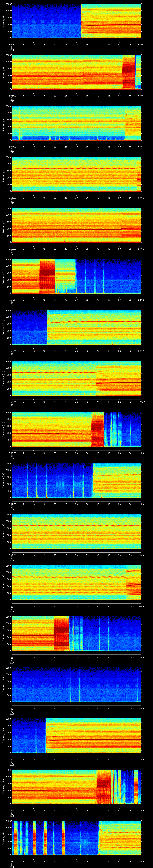Screen dimensions: 153x868
Task: Click the red burst in the 5:57:00 panel
Action: pos(47,276)
